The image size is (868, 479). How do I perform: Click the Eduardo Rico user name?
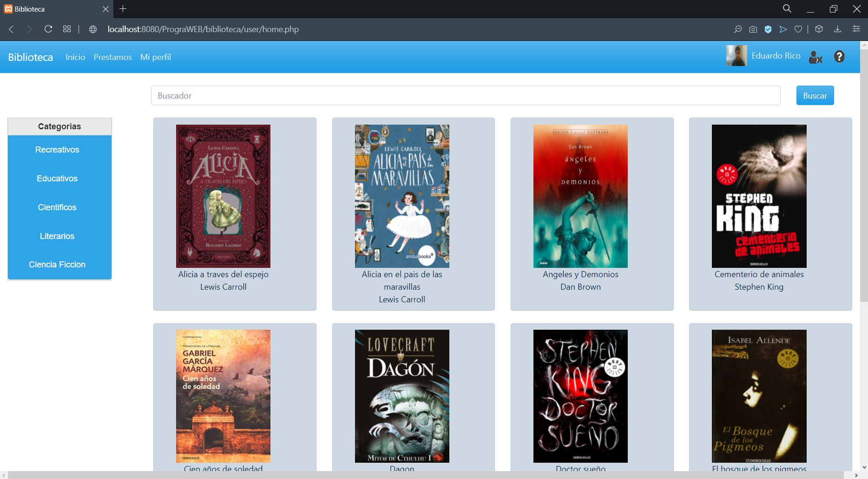[x=776, y=56]
